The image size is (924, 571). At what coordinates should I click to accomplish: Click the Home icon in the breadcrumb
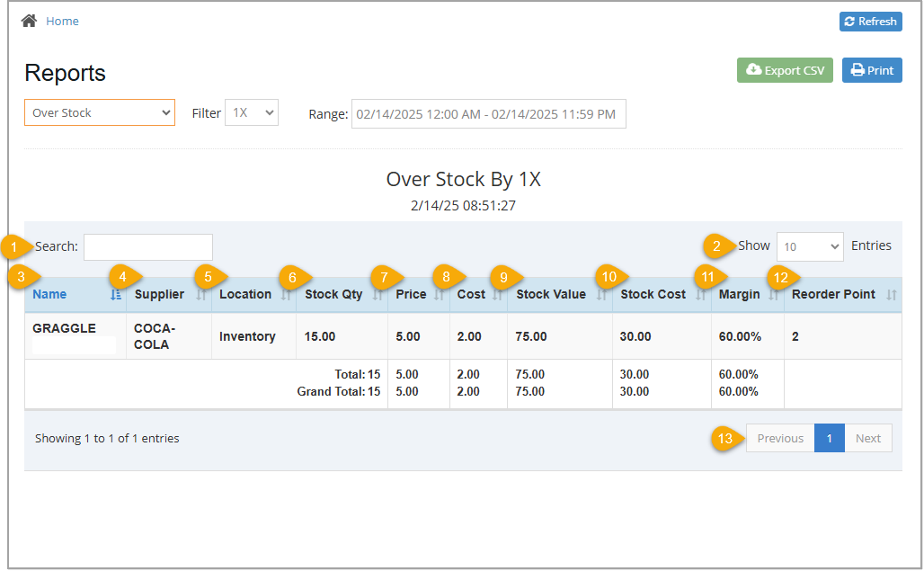28,20
